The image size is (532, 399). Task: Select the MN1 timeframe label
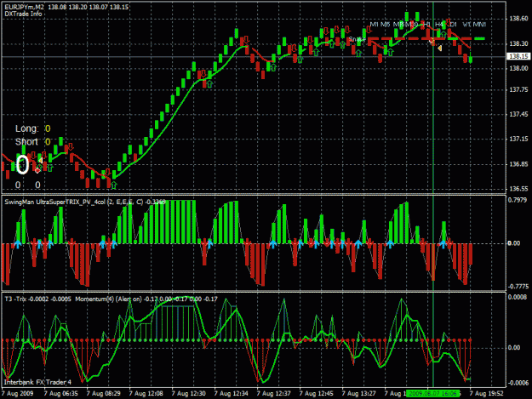[x=480, y=25]
